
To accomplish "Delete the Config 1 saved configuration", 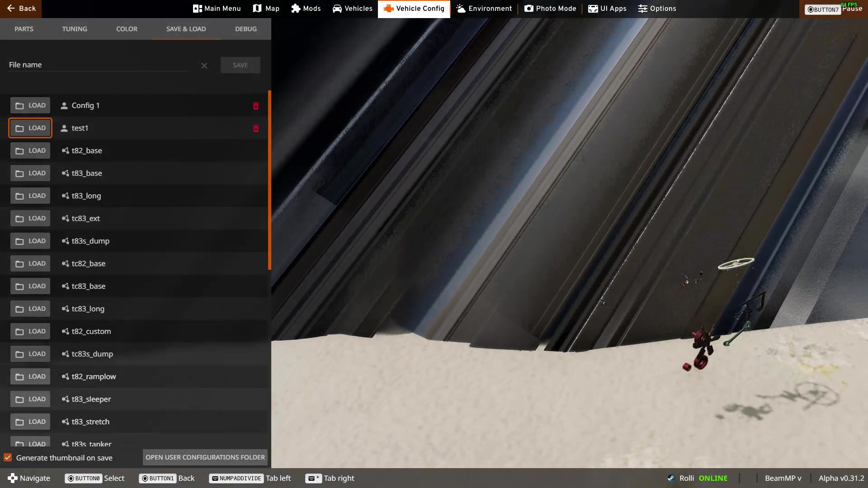I will tap(255, 106).
